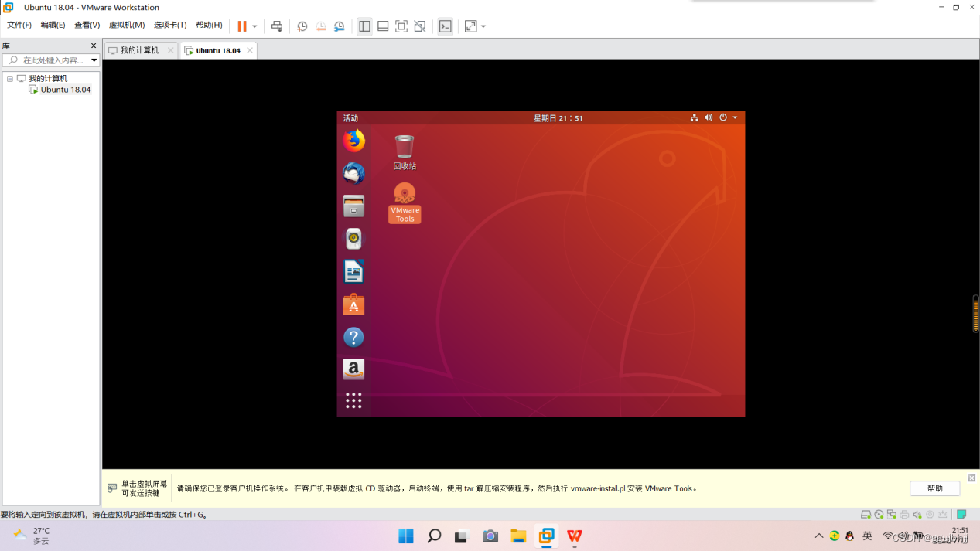980x551 pixels.
Task: Open the 编辑(E) menu
Action: [x=53, y=26]
